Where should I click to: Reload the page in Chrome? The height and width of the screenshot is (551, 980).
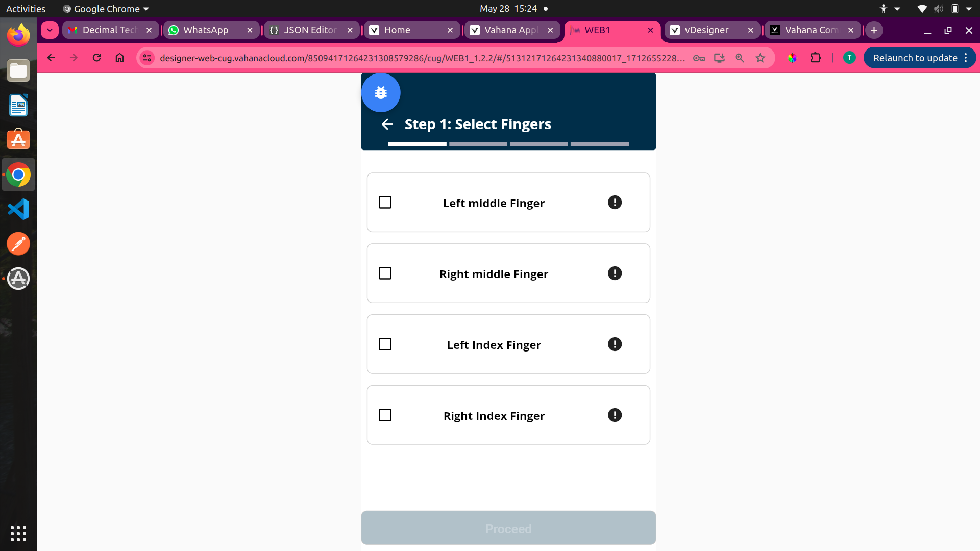pos(96,58)
